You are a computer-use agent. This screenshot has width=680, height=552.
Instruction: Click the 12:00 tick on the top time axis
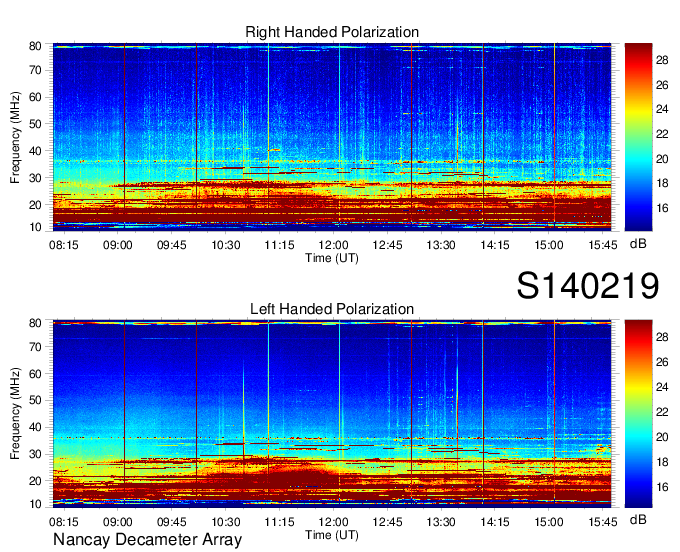coord(333,245)
